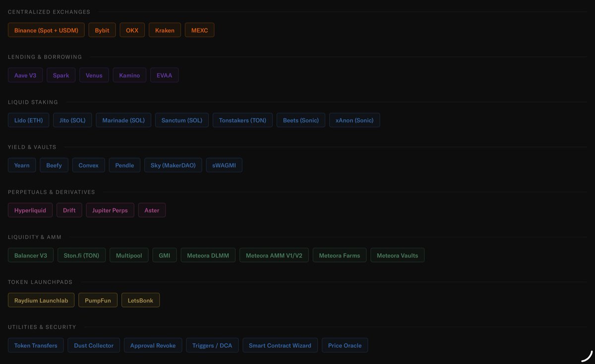
Task: Select the Meteora DLMM chip
Action: pyautogui.click(x=208, y=255)
